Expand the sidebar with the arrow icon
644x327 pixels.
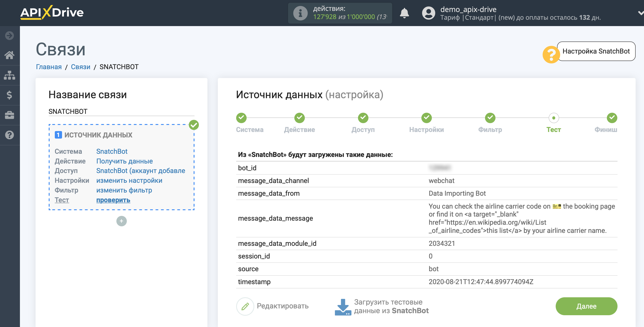tap(10, 36)
